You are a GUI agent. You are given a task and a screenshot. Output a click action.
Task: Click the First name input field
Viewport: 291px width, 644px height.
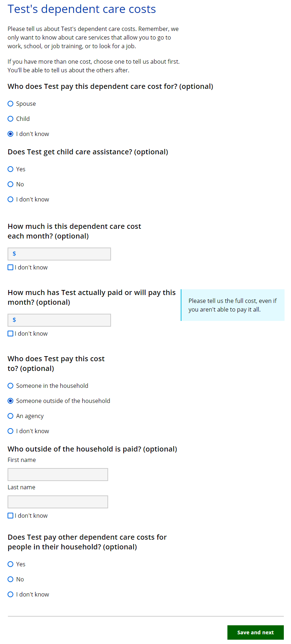pos(58,475)
